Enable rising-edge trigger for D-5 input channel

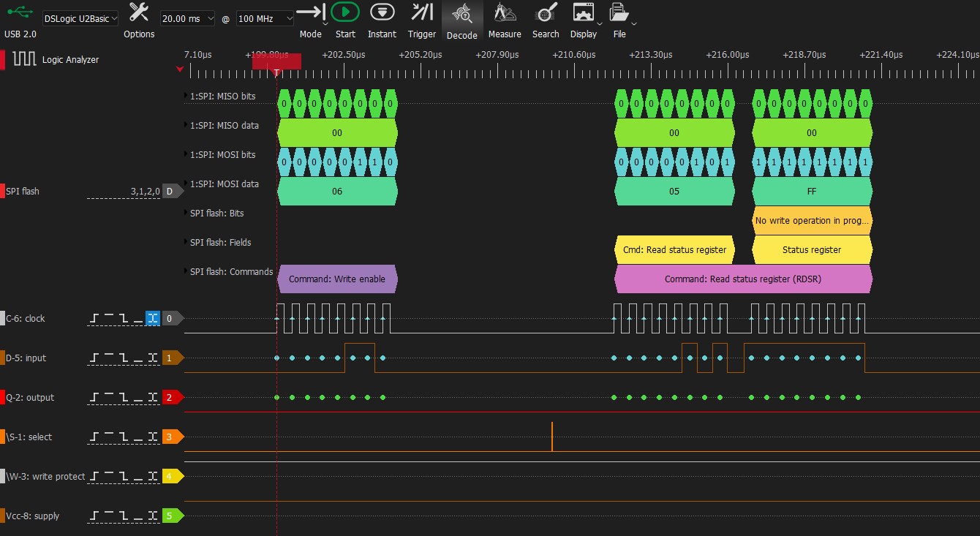(x=95, y=358)
